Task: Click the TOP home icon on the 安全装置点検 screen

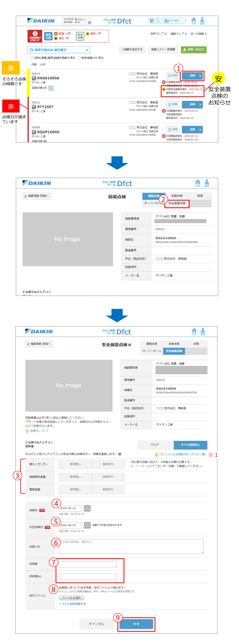Action: pos(194,331)
